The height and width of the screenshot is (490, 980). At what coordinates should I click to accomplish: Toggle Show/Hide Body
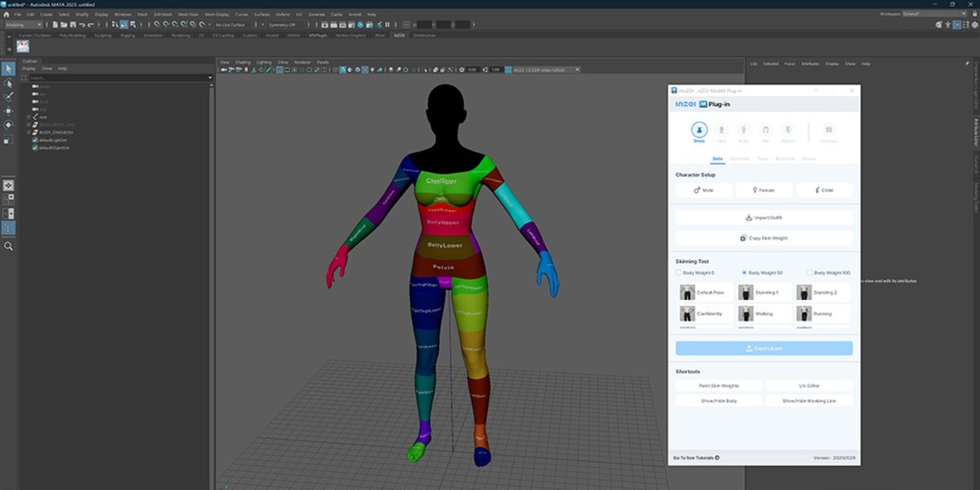pos(719,401)
